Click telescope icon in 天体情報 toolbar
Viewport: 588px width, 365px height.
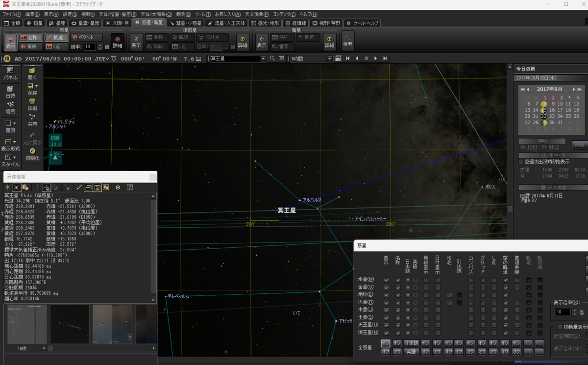pyautogui.click(x=68, y=187)
